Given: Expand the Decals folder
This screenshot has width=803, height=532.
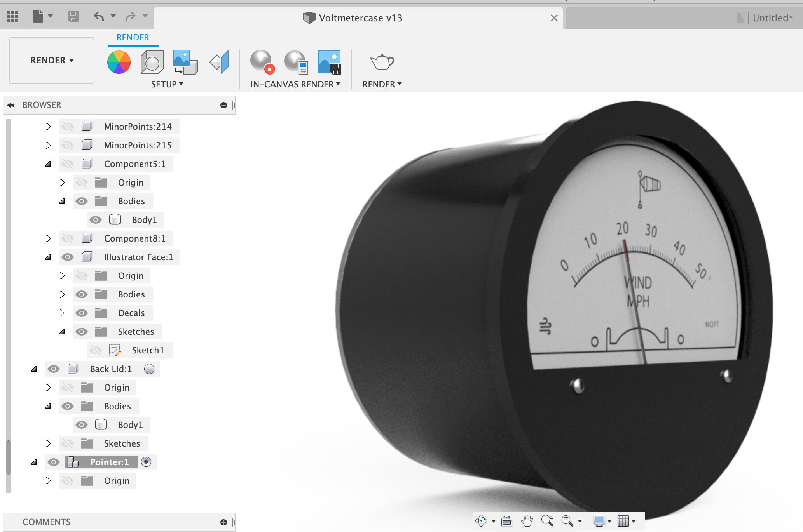Looking at the screenshot, I should [x=62, y=313].
